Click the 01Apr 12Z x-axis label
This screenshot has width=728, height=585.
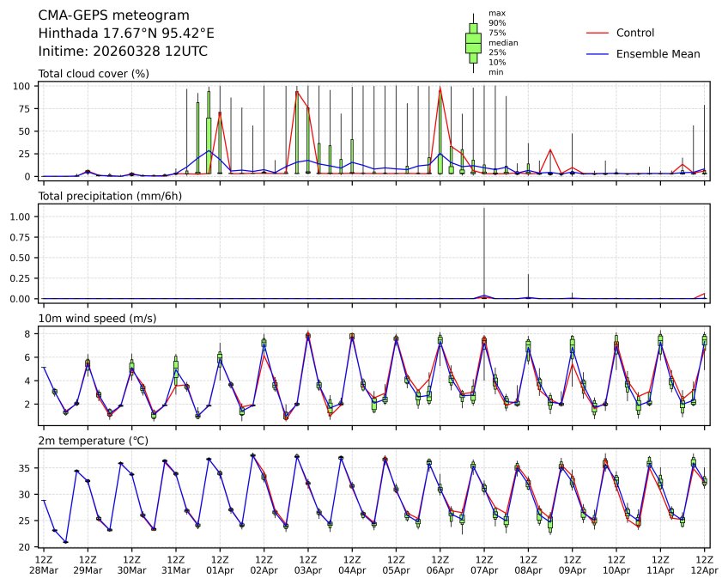[220, 564]
